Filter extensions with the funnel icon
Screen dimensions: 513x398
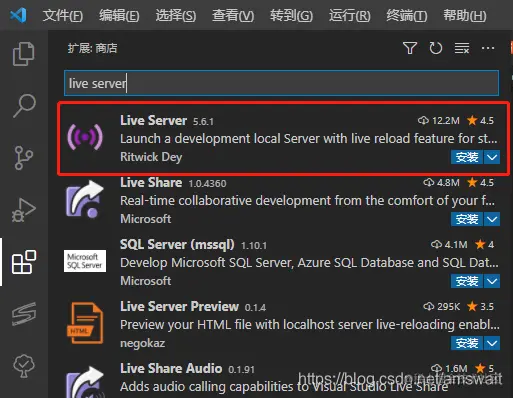pos(410,48)
